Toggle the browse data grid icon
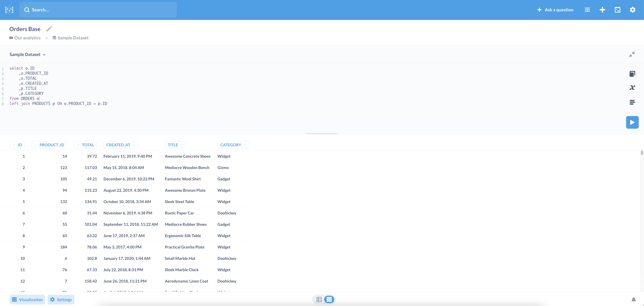 [x=587, y=10]
